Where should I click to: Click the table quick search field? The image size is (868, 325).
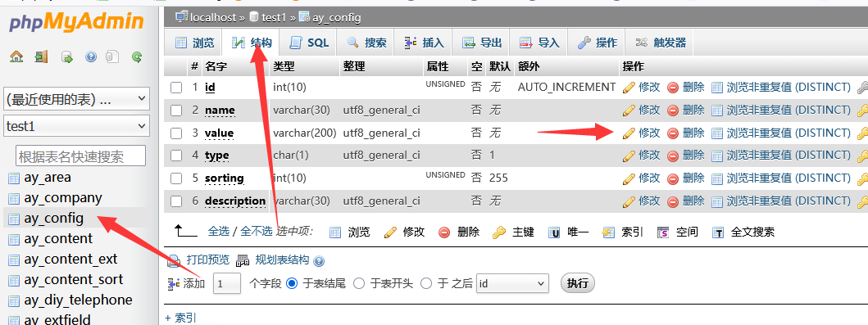click(80, 156)
